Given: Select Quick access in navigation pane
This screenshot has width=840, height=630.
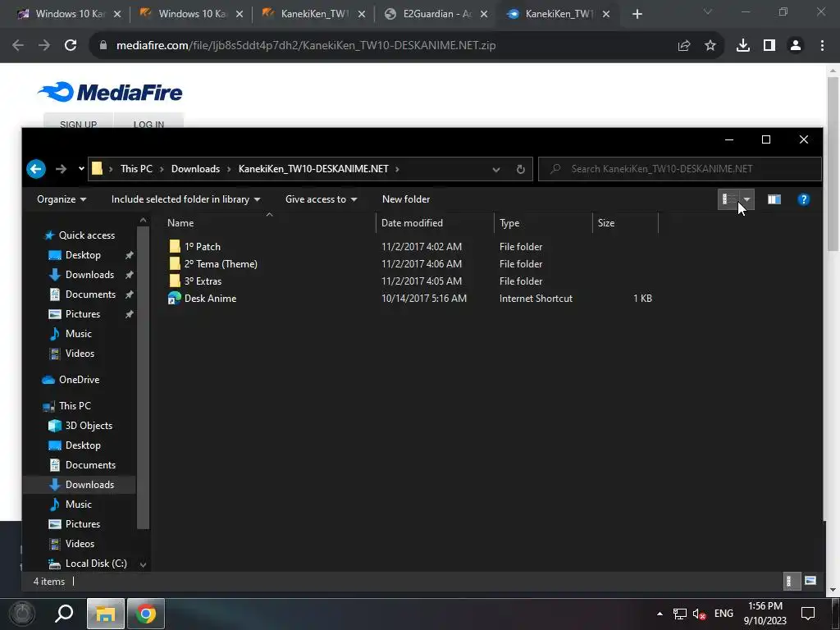Looking at the screenshot, I should click(x=86, y=235).
